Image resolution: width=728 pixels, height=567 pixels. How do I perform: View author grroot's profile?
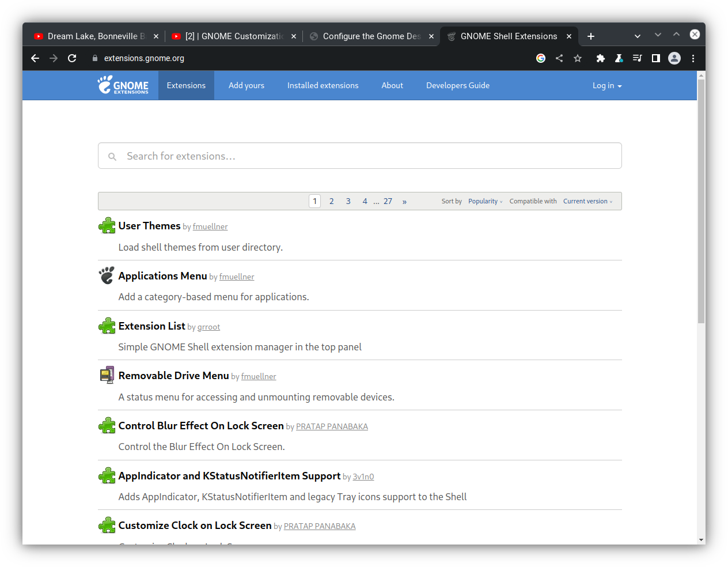pos(209,327)
